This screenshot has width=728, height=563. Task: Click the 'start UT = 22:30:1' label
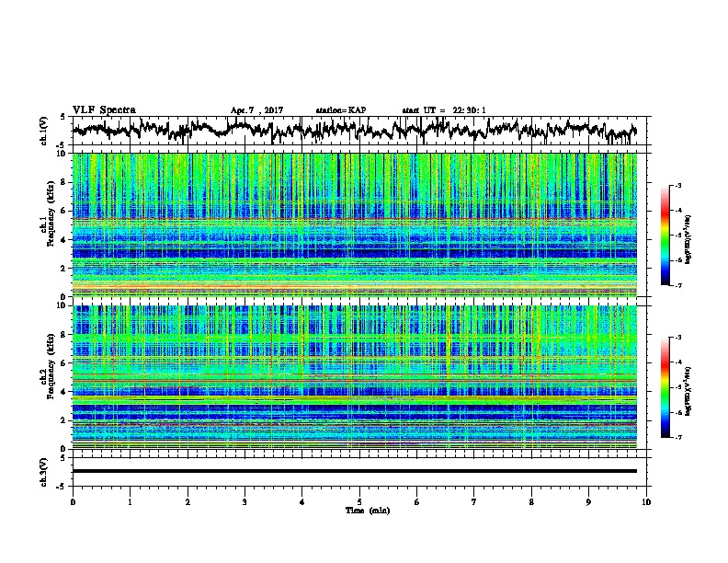click(x=444, y=110)
